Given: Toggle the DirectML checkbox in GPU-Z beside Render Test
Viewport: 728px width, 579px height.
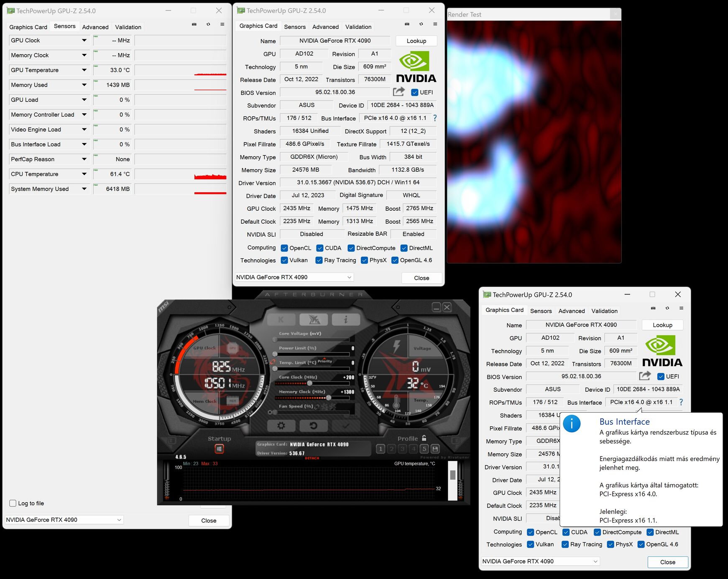Looking at the screenshot, I should [404, 248].
